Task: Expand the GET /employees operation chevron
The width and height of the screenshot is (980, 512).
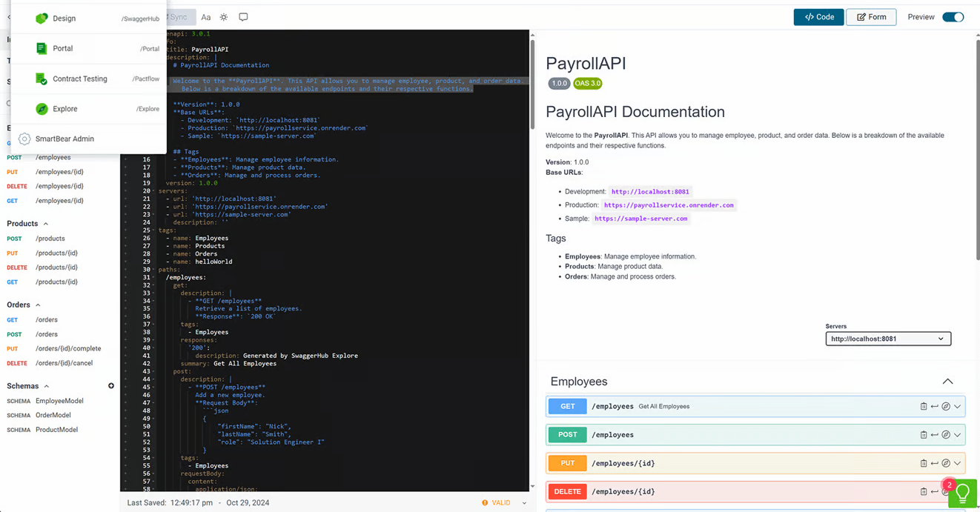Action: (957, 406)
